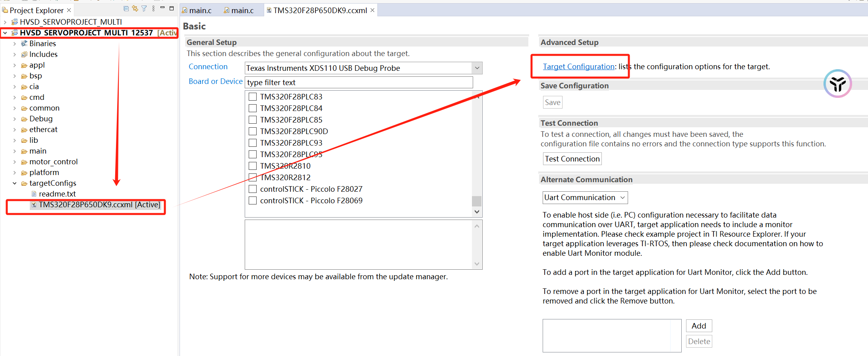Toggle the Link with Editor icon
Screen dimensions: 868x356
pyautogui.click(x=135, y=8)
